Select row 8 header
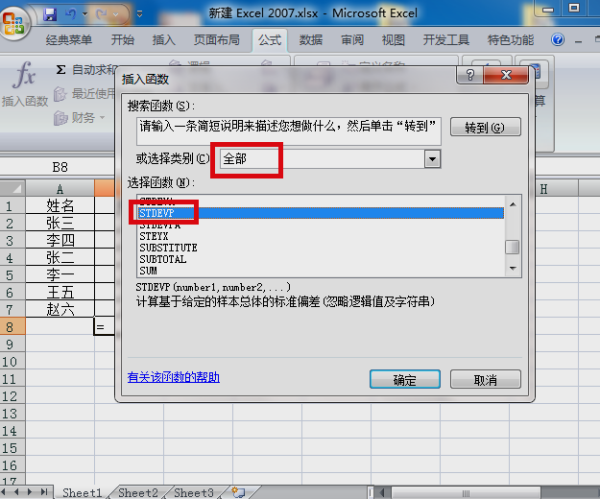The height and width of the screenshot is (499, 600). [13, 327]
